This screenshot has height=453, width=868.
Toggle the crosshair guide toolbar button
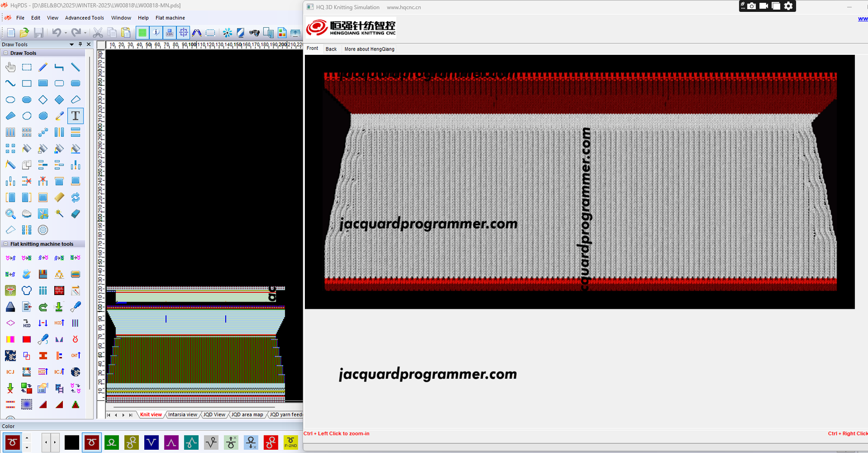183,33
